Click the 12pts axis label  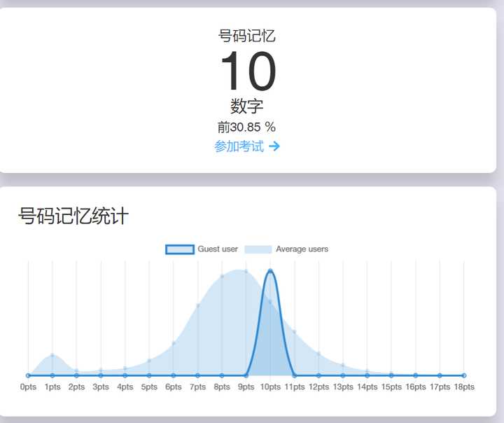coord(319,387)
